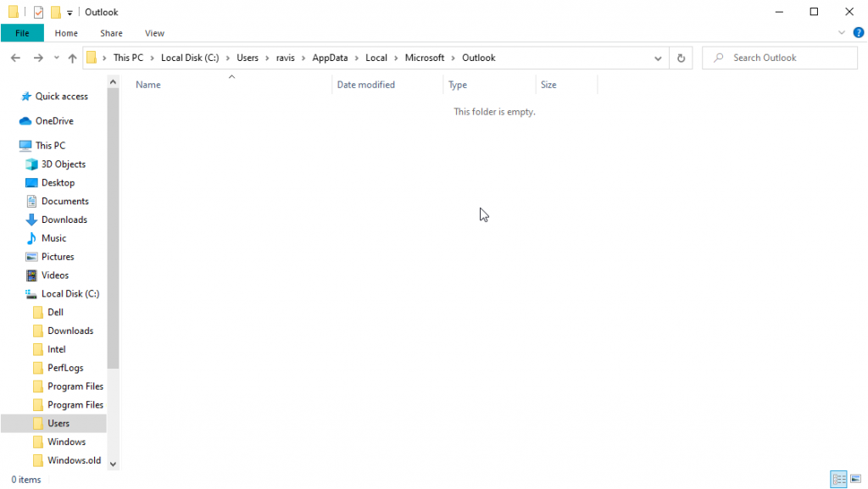Select This PC in the navigation pane
The image size is (868, 489).
pyautogui.click(x=50, y=146)
